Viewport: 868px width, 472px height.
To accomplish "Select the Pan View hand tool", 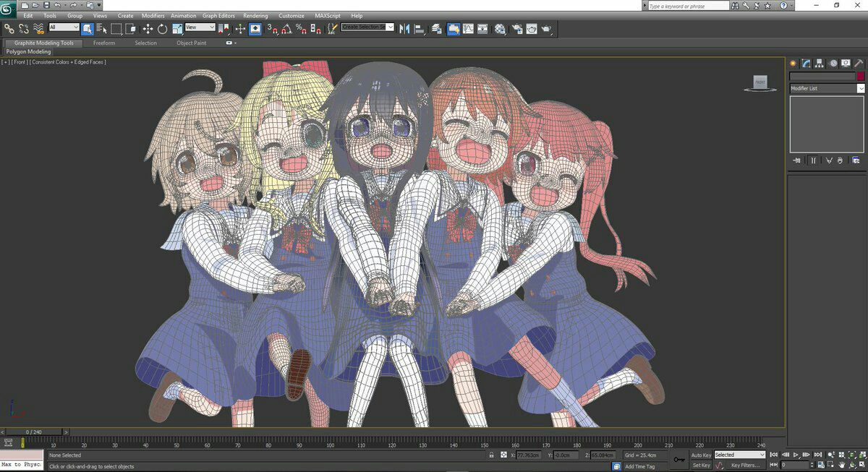I will click(x=842, y=465).
